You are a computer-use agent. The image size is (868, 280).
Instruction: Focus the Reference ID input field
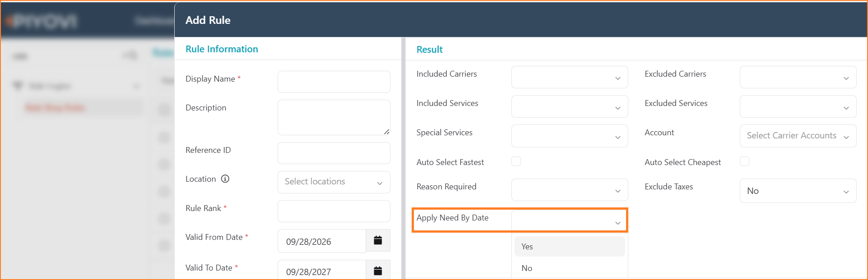tap(334, 153)
